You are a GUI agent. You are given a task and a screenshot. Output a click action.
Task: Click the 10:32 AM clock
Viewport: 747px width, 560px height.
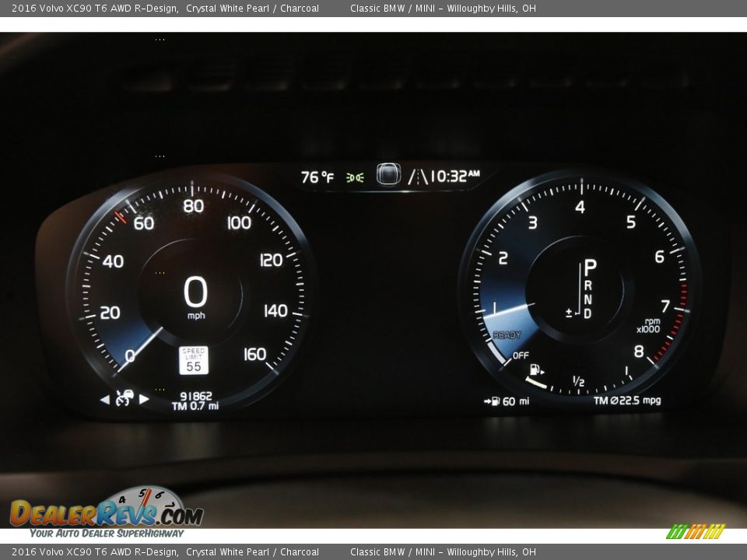click(x=455, y=177)
